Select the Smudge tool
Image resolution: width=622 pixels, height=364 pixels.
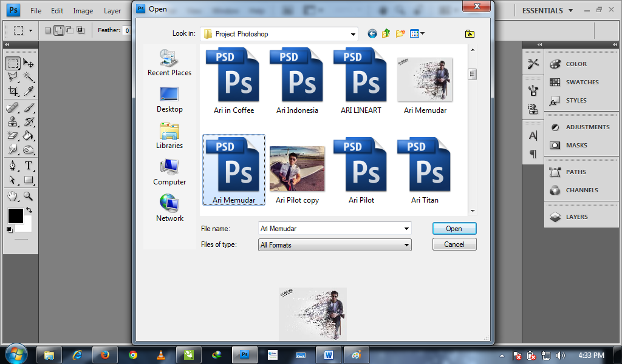(13, 149)
